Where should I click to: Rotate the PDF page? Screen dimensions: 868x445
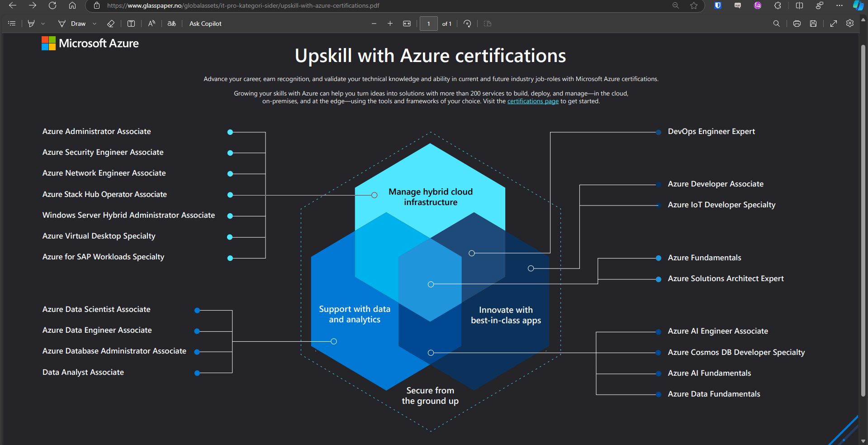coord(468,24)
